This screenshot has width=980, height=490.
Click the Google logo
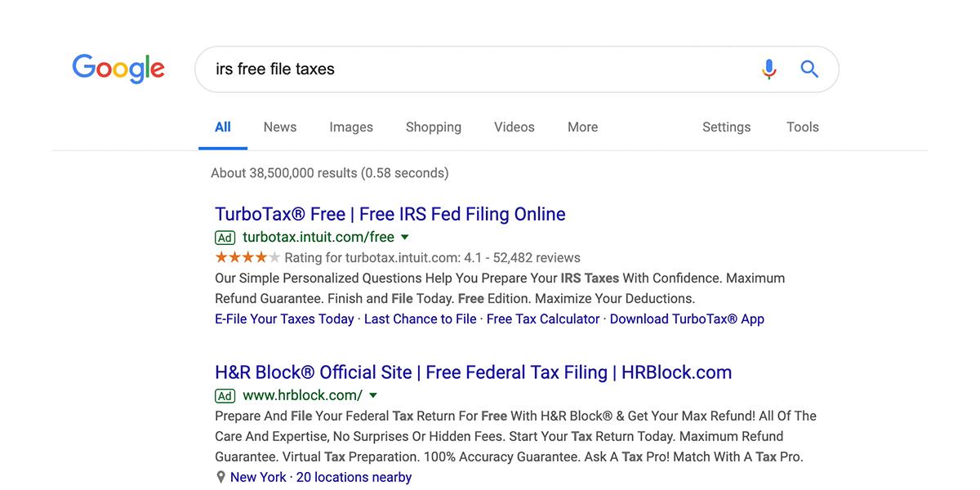pyautogui.click(x=118, y=69)
